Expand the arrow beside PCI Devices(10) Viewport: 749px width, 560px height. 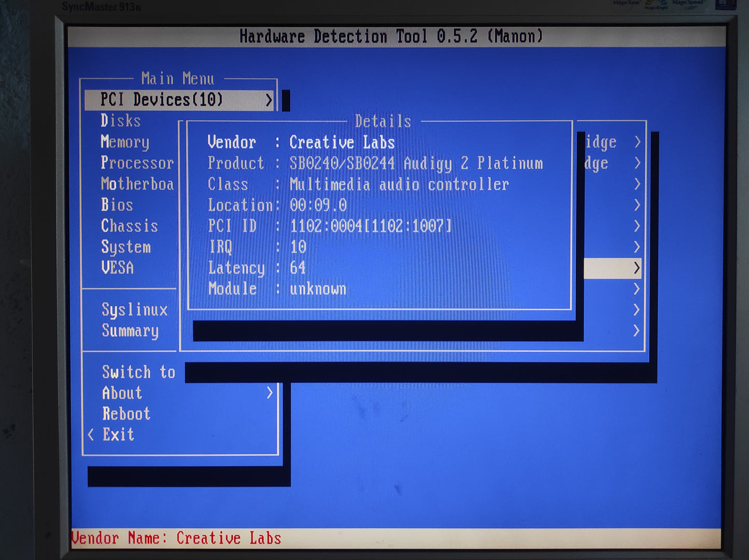point(268,100)
